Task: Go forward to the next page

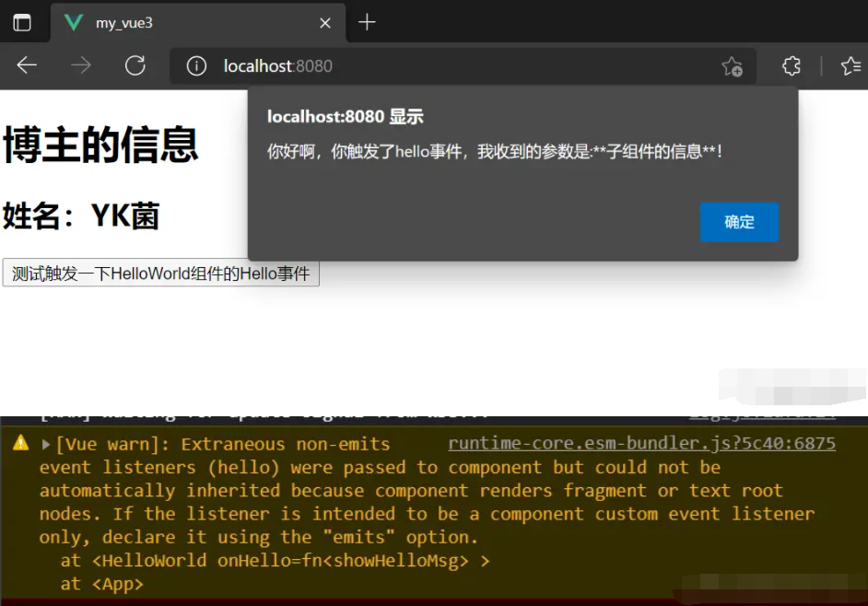Action: point(81,66)
